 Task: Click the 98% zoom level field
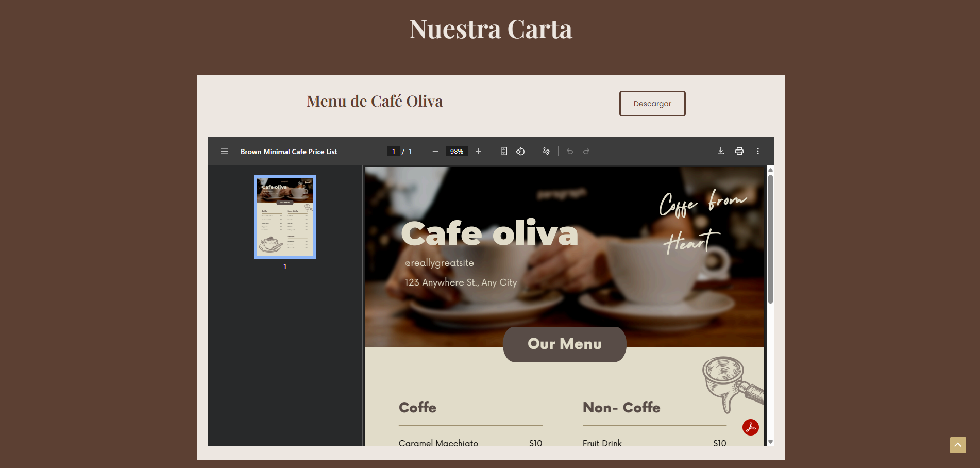(x=457, y=151)
